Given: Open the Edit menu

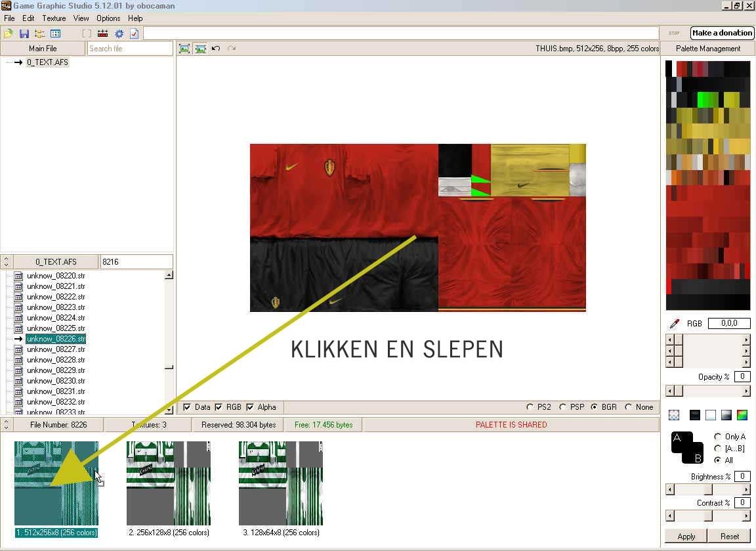Looking at the screenshot, I should click(28, 18).
